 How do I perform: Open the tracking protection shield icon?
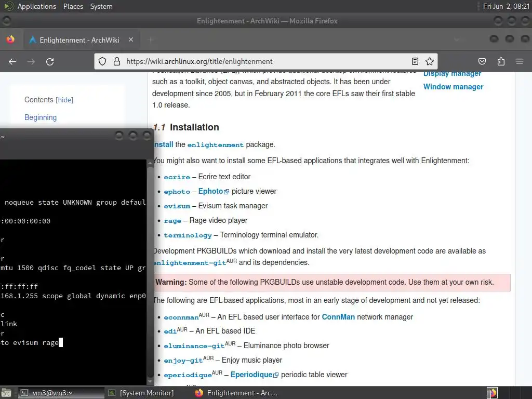[x=102, y=61]
